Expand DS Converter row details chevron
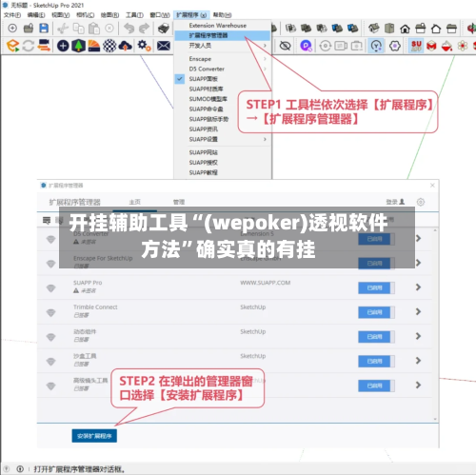The width and height of the screenshot is (476, 475). (x=418, y=238)
